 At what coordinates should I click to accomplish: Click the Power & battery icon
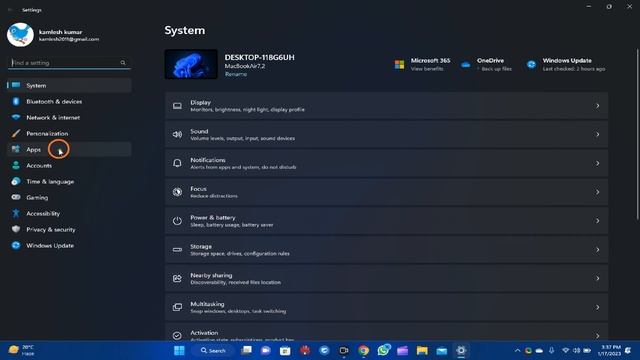[x=177, y=221]
